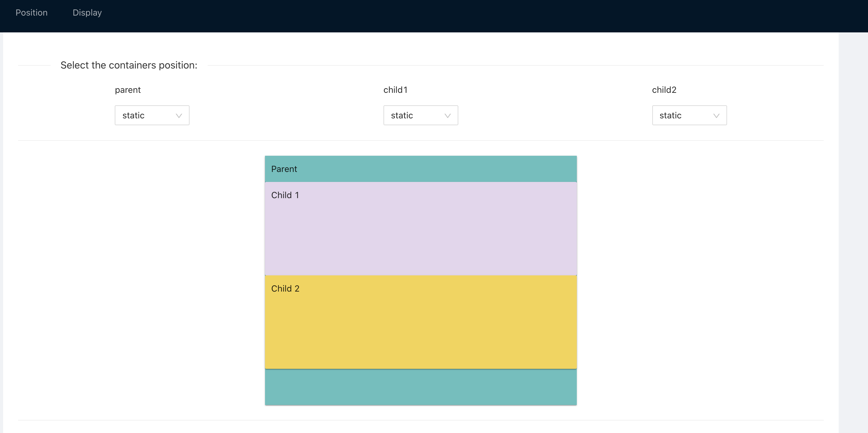Click the yellow Child 2 box
The width and height of the screenshot is (868, 433).
421,322
